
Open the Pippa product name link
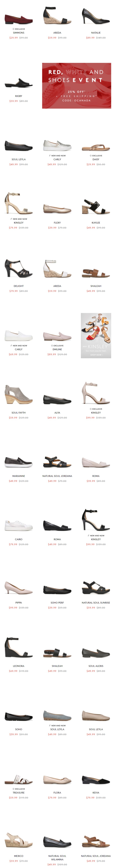[19, 603]
